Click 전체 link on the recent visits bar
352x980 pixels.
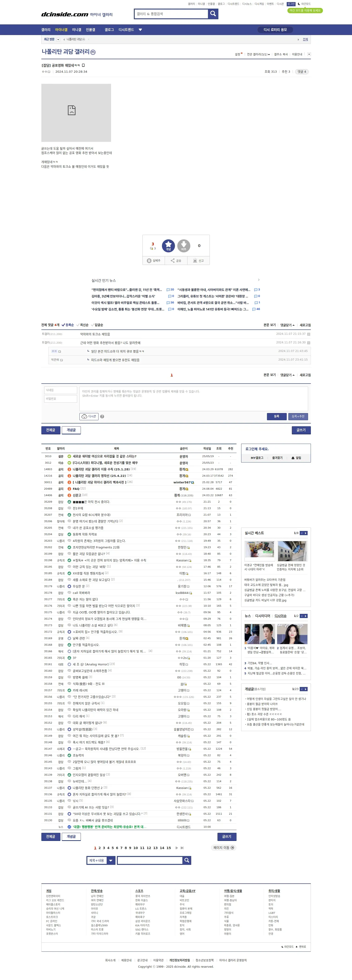coord(305,39)
